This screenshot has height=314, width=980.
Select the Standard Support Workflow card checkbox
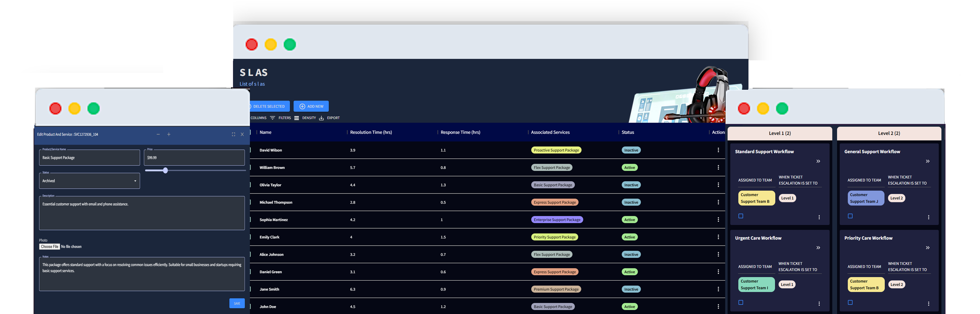[740, 216]
